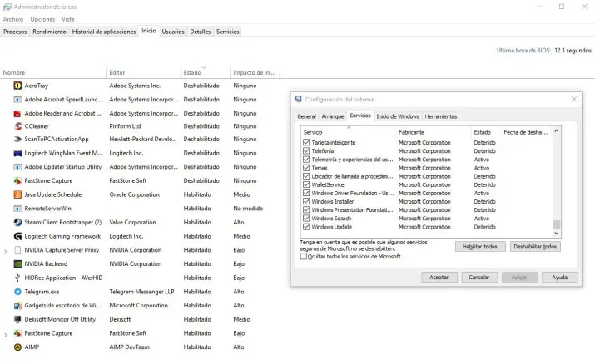Select the disabled FastStone Capture icon
This screenshot has height=364, width=595.
[17, 180]
